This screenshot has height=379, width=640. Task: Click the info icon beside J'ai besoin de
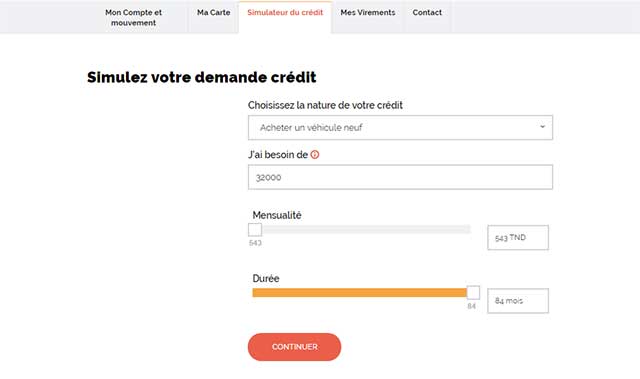click(x=315, y=155)
